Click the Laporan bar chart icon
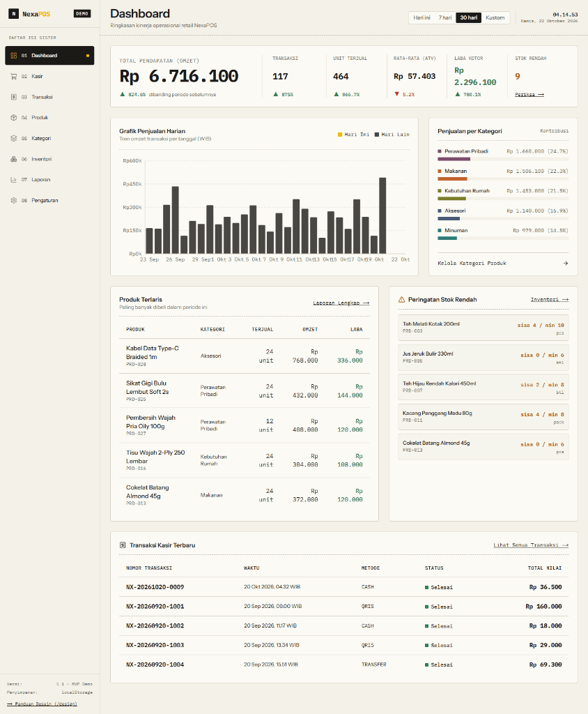 14,179
